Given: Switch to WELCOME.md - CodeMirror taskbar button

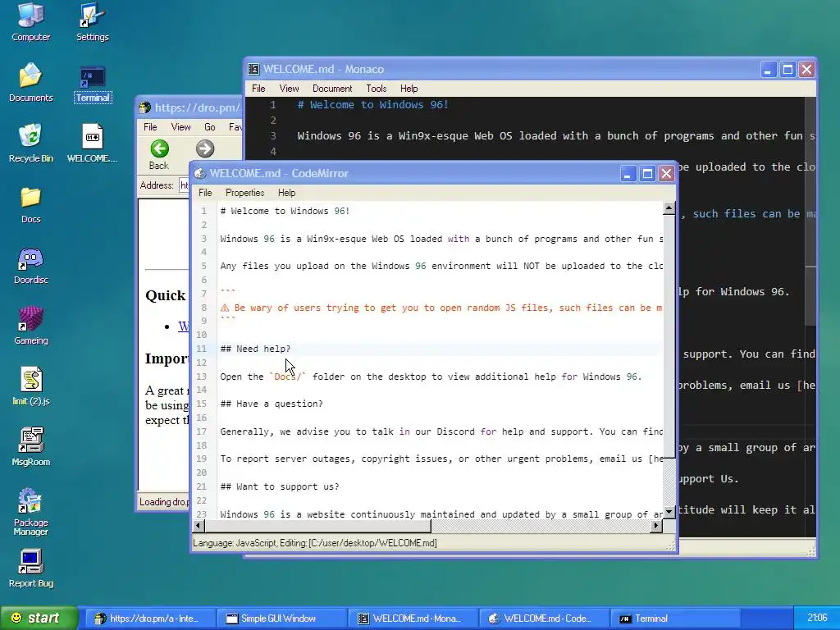Looking at the screenshot, I should tap(543, 619).
